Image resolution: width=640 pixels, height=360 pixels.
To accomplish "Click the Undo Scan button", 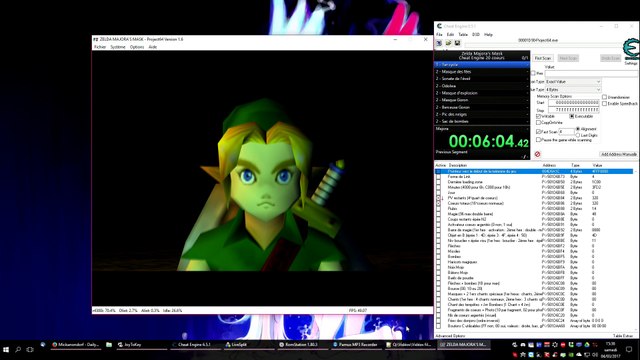I will click(610, 58).
